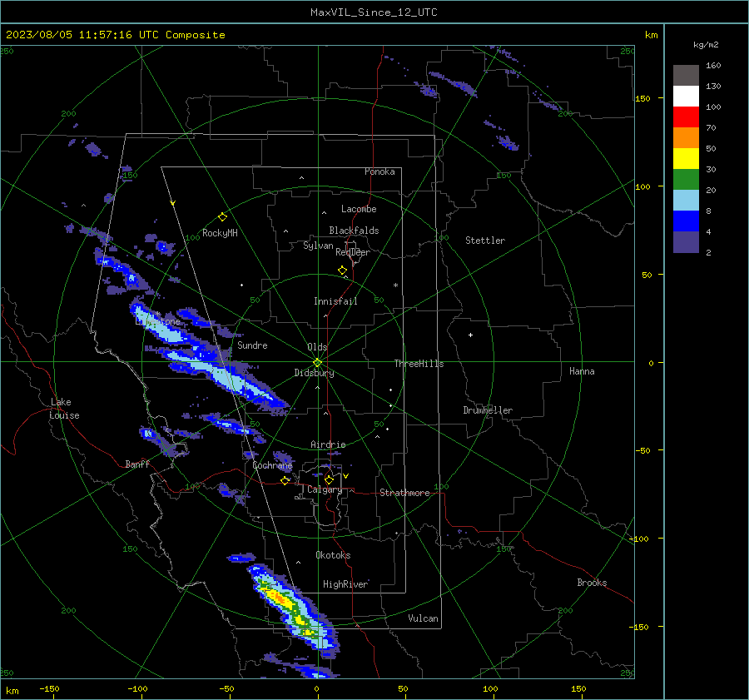Screen dimensions: 749x700
Task: Select the Didsbury city label
Action: coord(314,373)
